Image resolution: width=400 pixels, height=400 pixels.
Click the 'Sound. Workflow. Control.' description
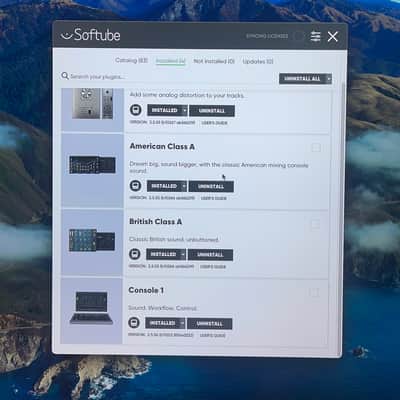[163, 308]
